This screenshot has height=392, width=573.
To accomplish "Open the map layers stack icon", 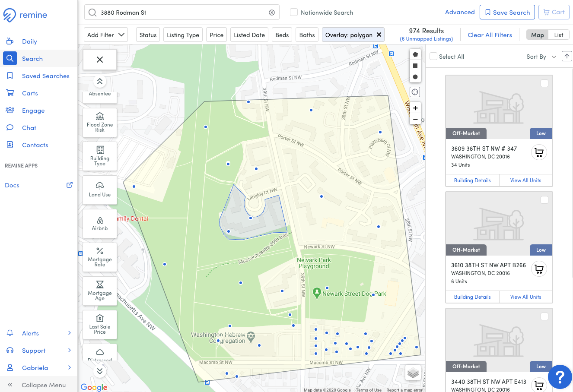I will (x=413, y=373).
